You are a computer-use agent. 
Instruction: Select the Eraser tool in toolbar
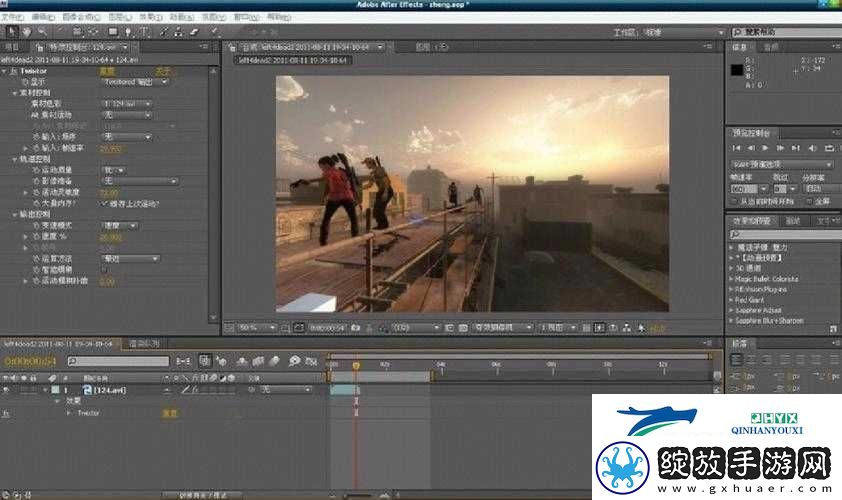194,32
